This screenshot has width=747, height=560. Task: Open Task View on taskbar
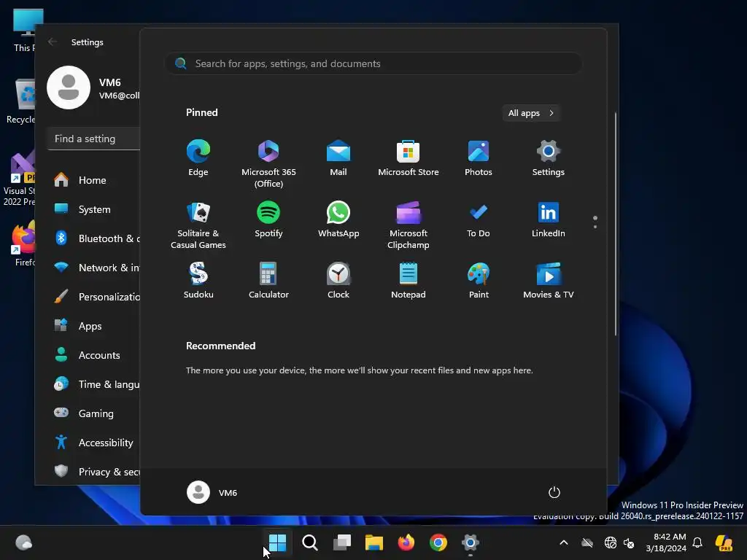(342, 542)
